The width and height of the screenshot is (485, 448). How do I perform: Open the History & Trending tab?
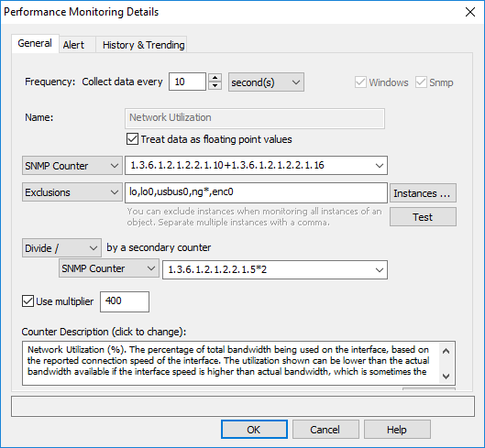144,45
